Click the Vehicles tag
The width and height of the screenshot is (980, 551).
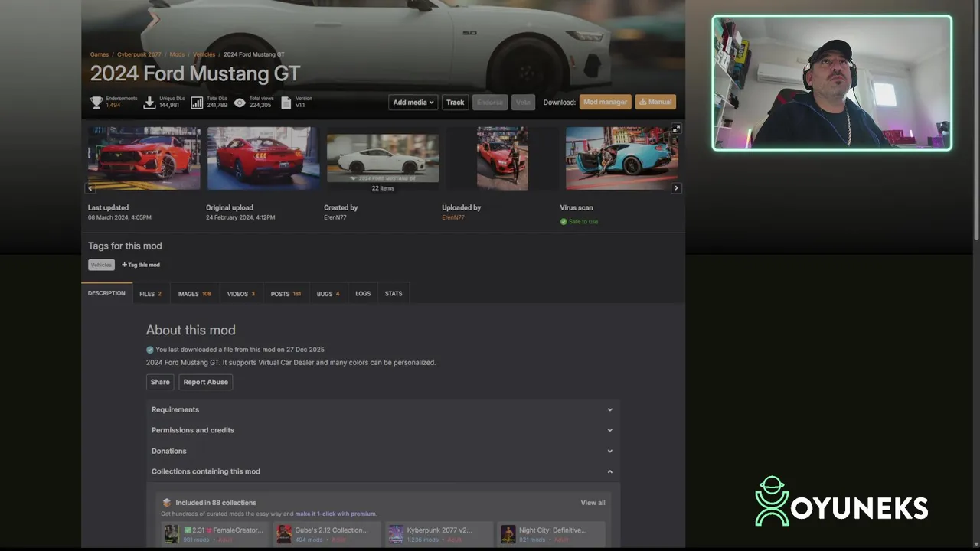click(x=101, y=265)
